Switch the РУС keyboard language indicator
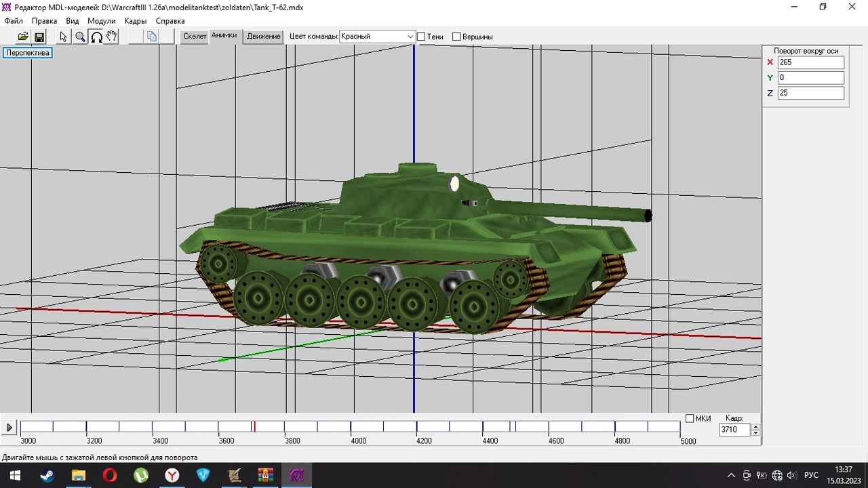Image resolution: width=868 pixels, height=488 pixels. (x=811, y=475)
